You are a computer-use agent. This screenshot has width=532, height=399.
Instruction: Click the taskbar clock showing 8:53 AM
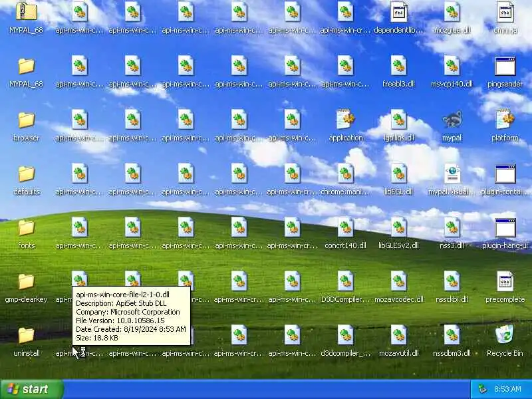pos(507,389)
